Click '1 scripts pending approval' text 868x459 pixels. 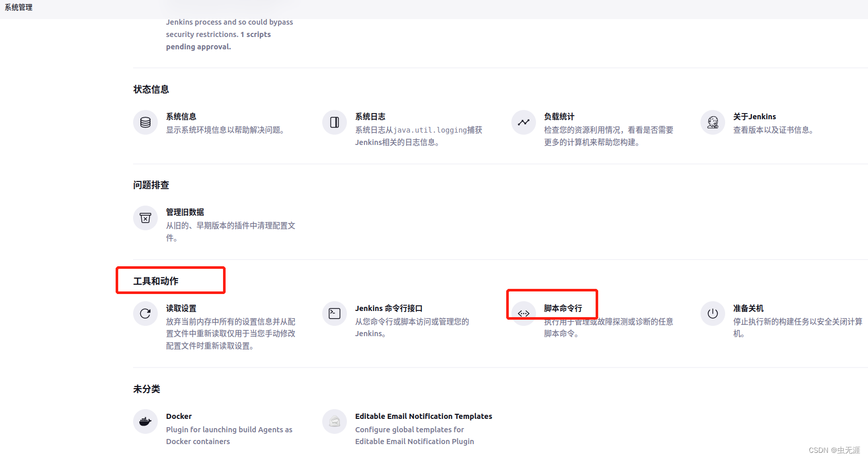click(218, 41)
